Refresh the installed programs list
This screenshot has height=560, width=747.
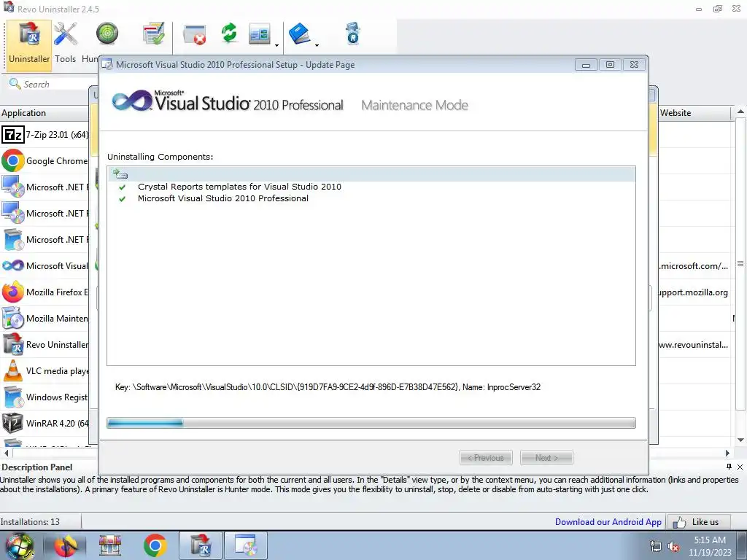(x=229, y=34)
